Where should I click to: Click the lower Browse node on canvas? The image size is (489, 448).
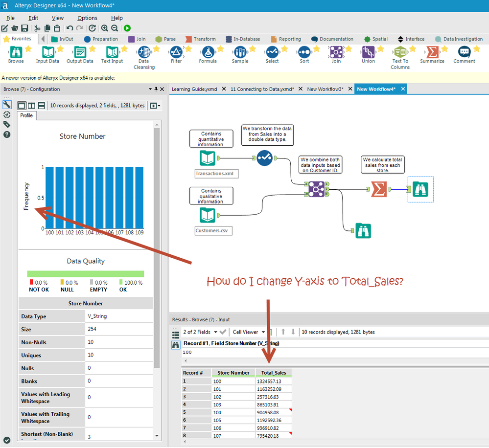(363, 231)
